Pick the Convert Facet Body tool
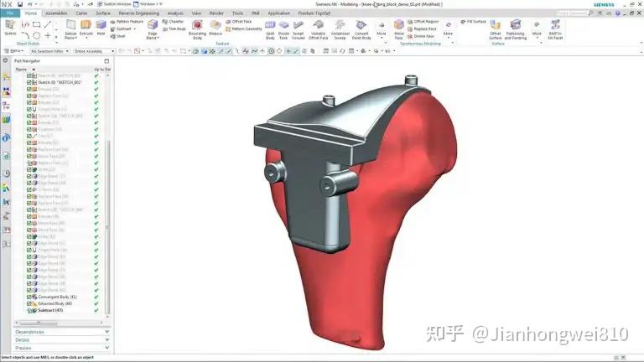 tap(361, 29)
